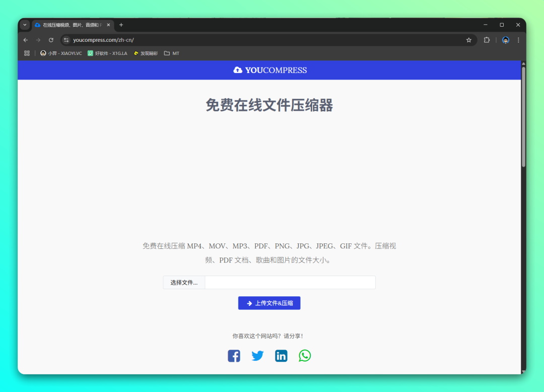Click the heading 免费在线文件压缩器

269,105
